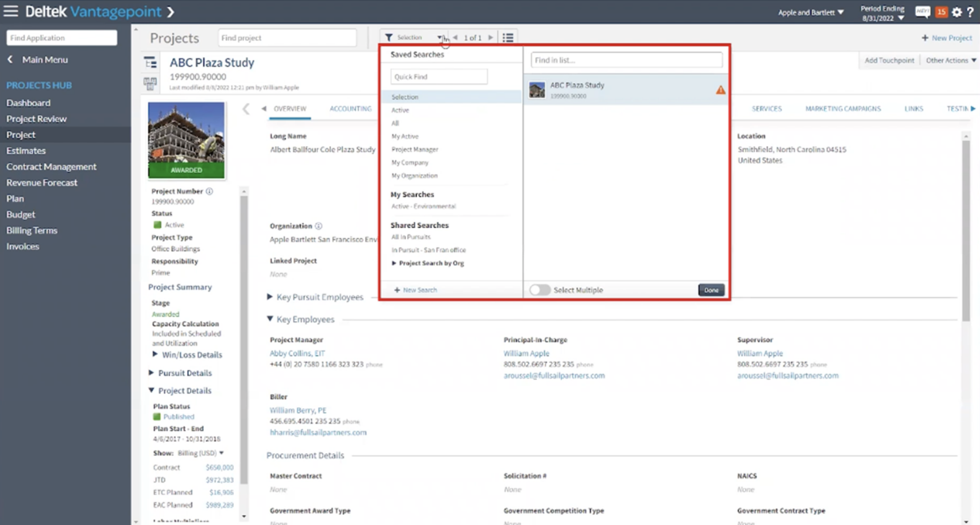Open the Apple and Bartlett company dropdown
The image size is (980, 525).
(x=811, y=11)
